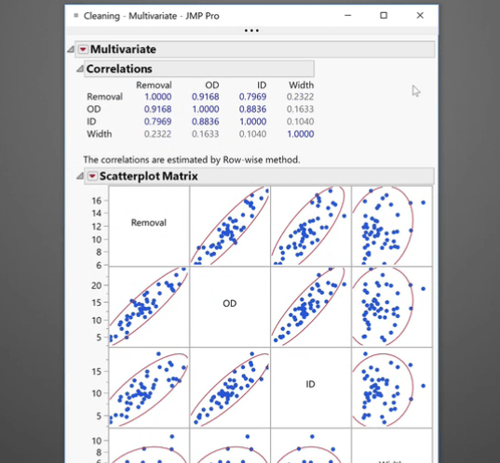Click the three-dots menu reveal bar
Screen dimensions: 500x463
pos(252,31)
